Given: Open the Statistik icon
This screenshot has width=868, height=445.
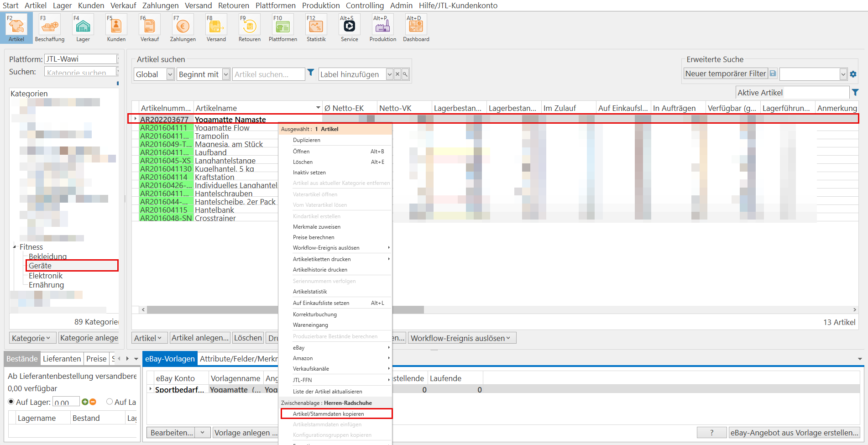Looking at the screenshot, I should pos(316,27).
